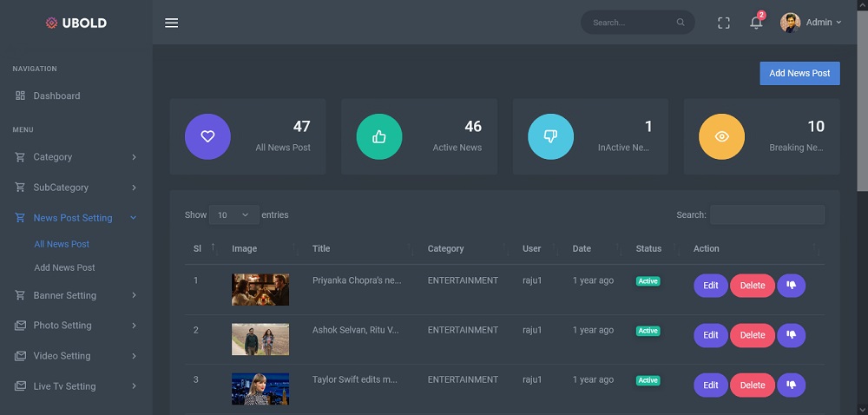Click the "10" Breaking News count
The image size is (868, 415).
(816, 127)
